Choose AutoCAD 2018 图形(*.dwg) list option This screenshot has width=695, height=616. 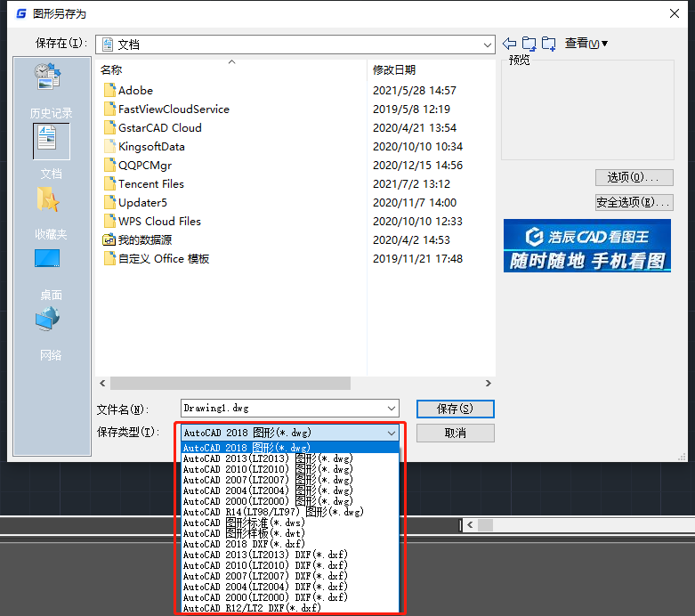(x=290, y=448)
